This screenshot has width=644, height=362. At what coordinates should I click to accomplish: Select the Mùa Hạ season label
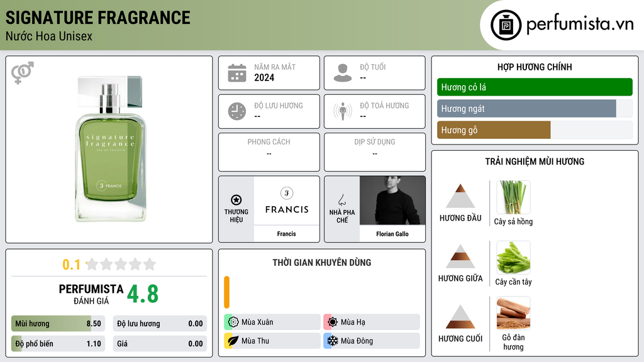point(353,322)
